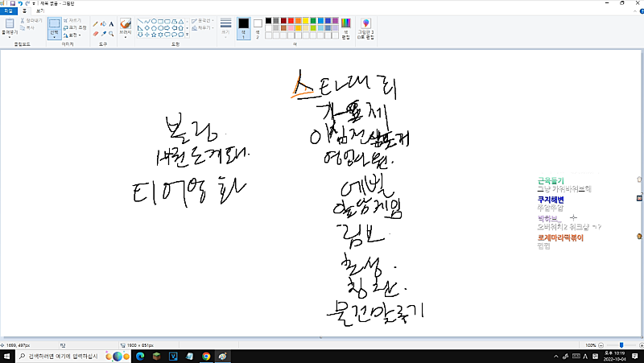
Task: Choose the Triangle shape
Action: pos(180,21)
